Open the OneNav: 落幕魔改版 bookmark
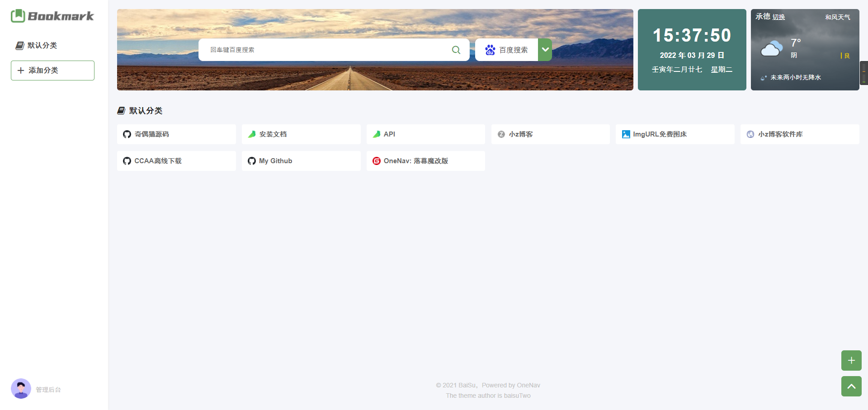Viewport: 868px width, 410px height. 426,161
